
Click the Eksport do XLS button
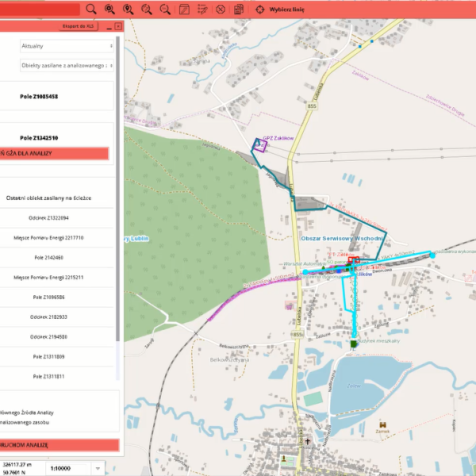[x=79, y=26]
